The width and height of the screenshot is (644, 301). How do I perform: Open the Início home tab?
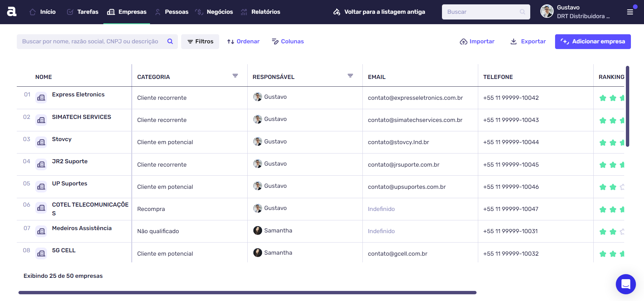click(43, 12)
